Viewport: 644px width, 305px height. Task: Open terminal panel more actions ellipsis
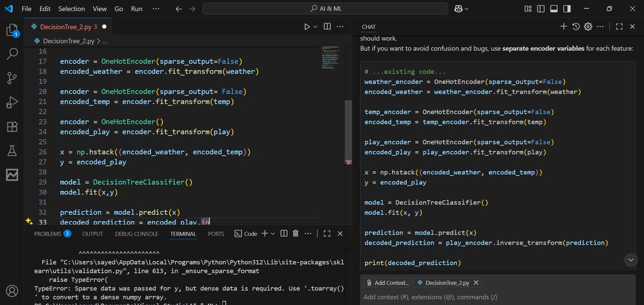(308, 234)
